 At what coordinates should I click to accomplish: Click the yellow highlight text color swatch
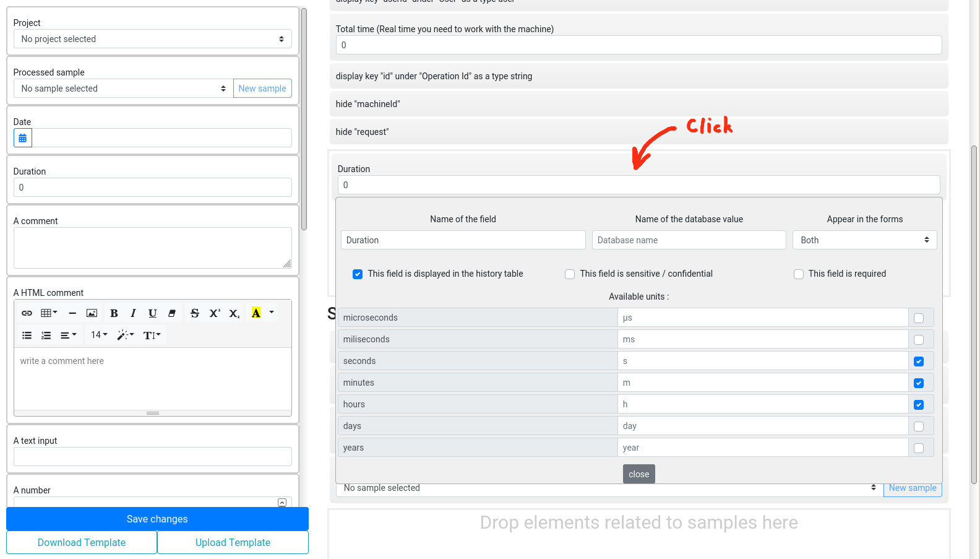[x=256, y=313]
